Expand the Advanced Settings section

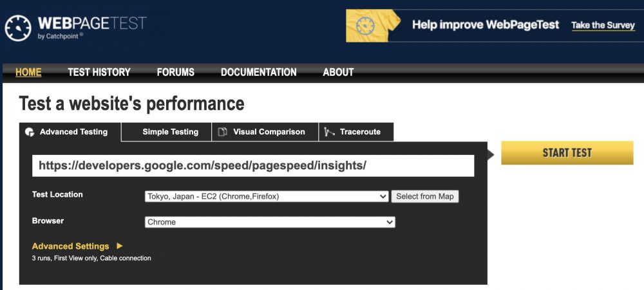77,246
